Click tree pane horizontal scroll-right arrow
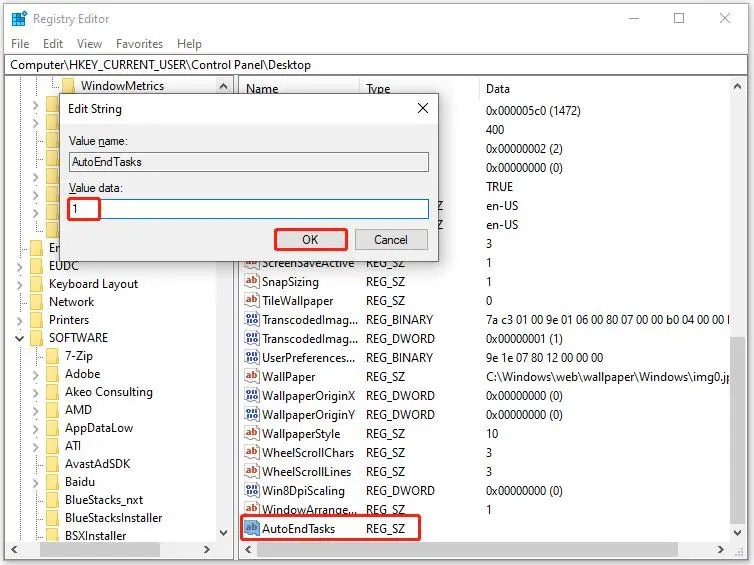This screenshot has height=565, width=754. tap(207, 549)
